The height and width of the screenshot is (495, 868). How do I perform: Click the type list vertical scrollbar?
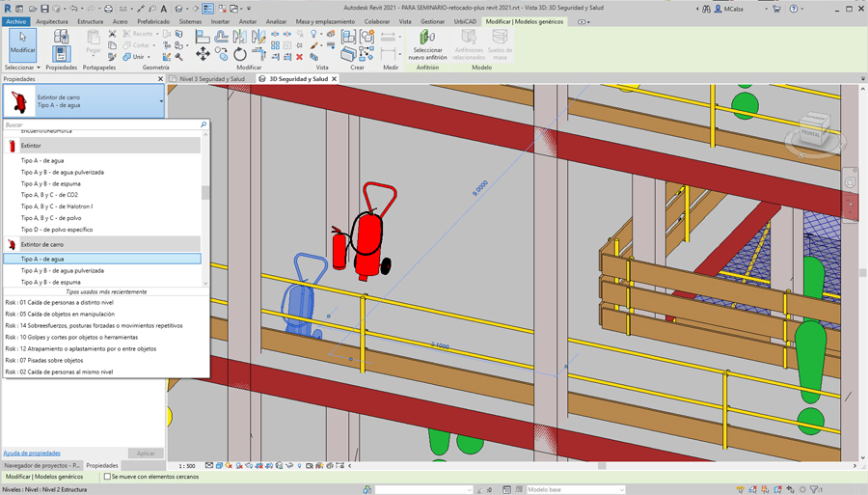(x=205, y=193)
